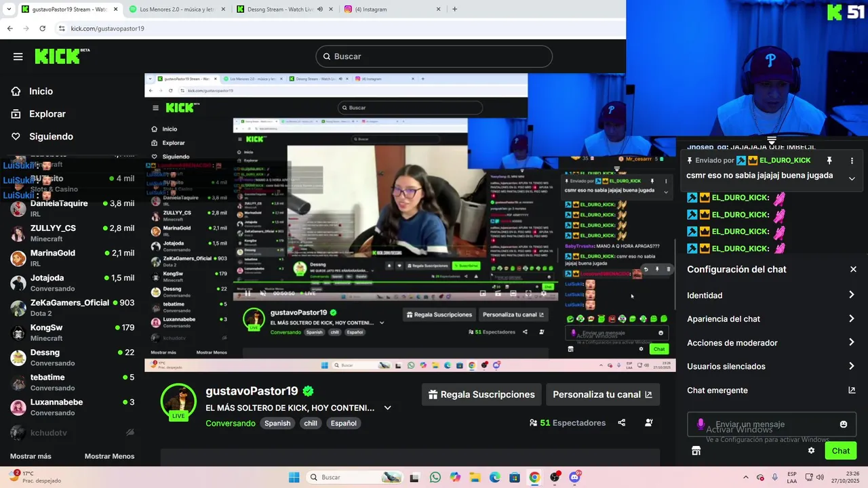The image size is (868, 488).
Task: Expand the pinned message chevron
Action: [852, 178]
